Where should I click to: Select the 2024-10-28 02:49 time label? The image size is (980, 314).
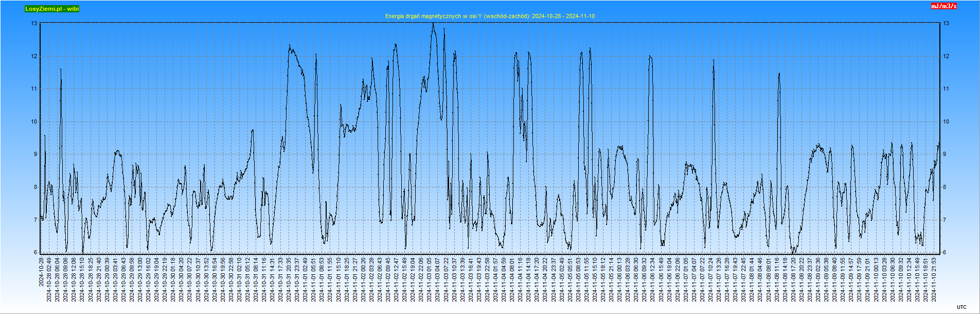tap(49, 280)
